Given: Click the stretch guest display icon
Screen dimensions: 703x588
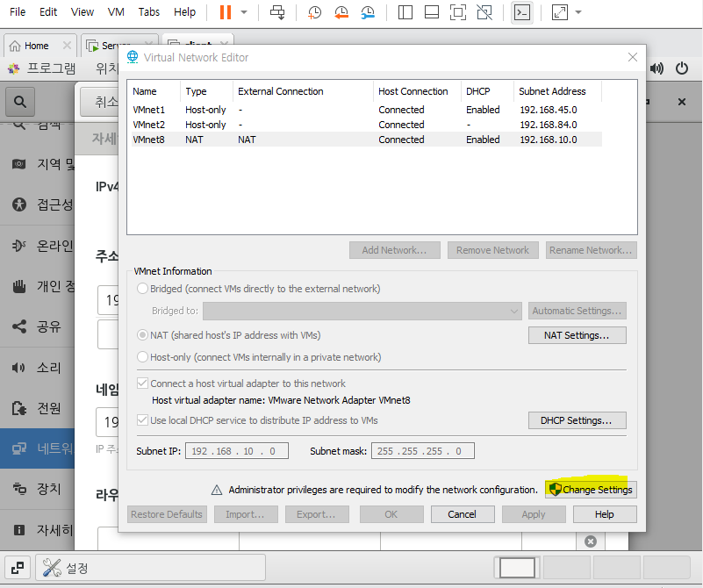Looking at the screenshot, I should pyautogui.click(x=560, y=12).
